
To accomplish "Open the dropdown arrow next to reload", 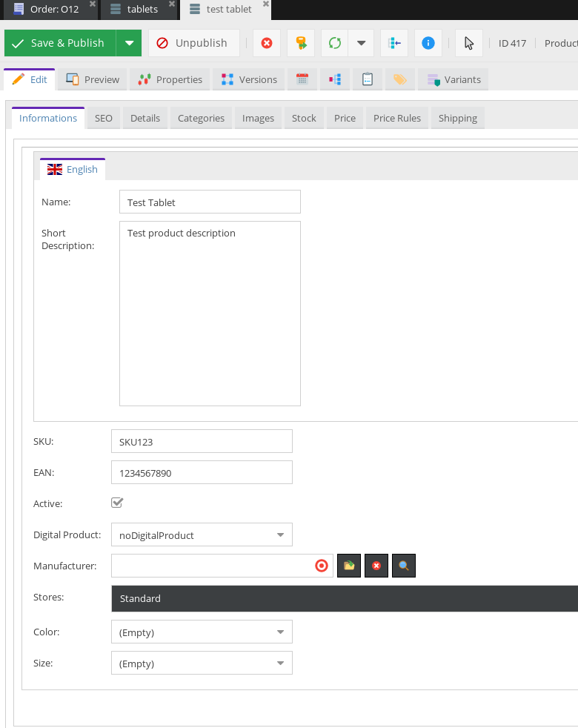I will click(x=361, y=43).
